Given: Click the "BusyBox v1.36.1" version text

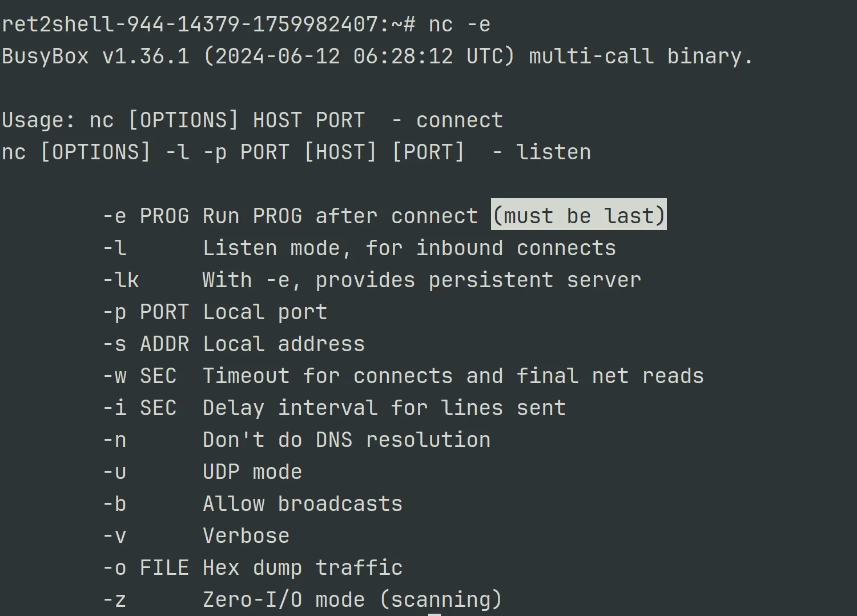Looking at the screenshot, I should coord(95,56).
